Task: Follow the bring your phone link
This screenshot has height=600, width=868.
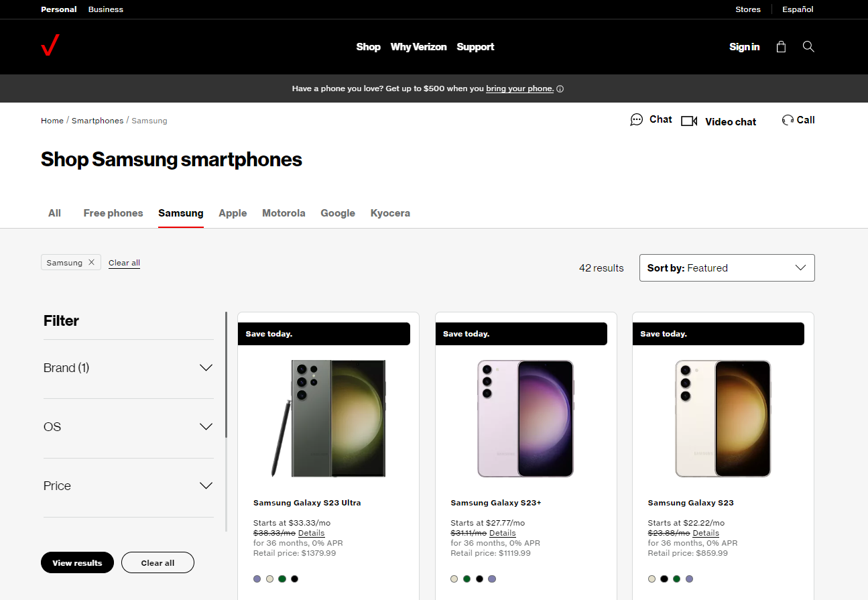Action: [x=520, y=88]
